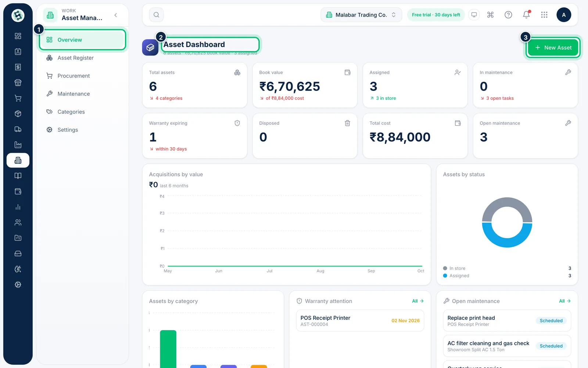Open All link in Warranty attention

418,301
